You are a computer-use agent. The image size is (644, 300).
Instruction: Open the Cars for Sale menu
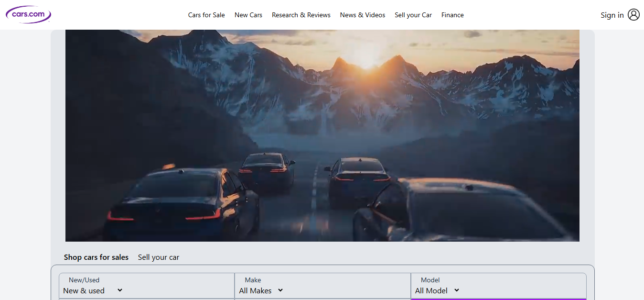pos(206,15)
